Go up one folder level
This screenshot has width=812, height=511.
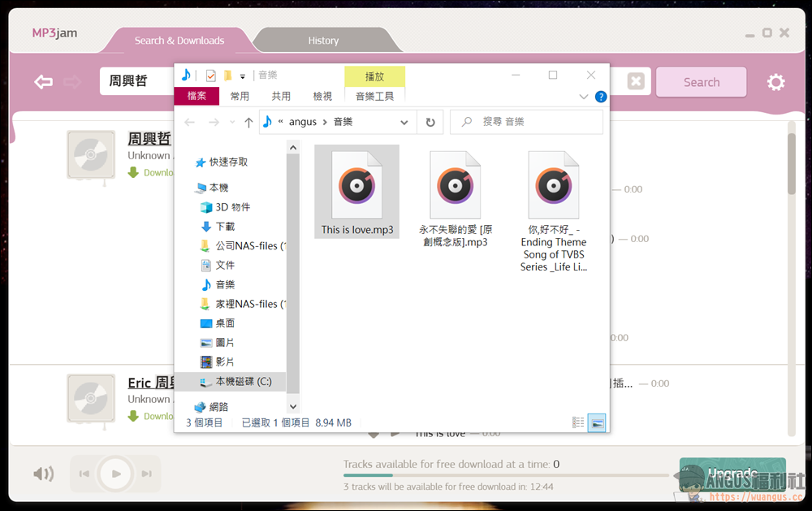click(248, 123)
